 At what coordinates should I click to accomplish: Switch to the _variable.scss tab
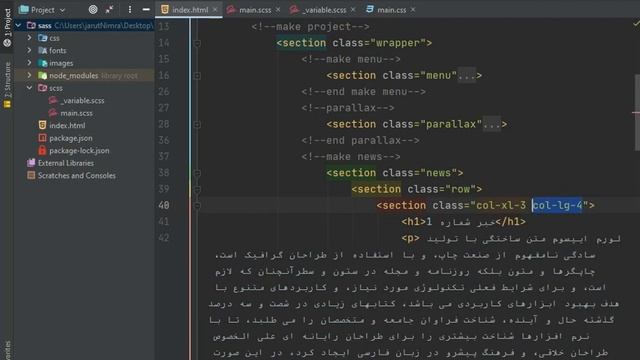[324, 10]
